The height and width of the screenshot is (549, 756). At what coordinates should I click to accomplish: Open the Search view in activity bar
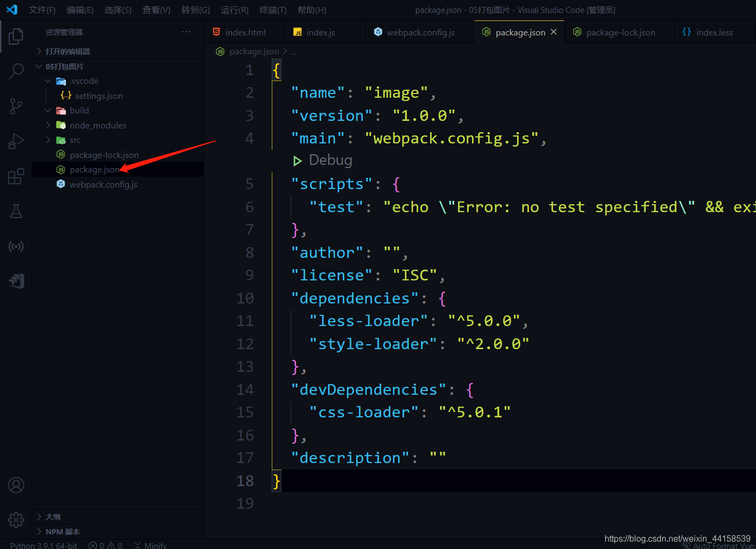[16, 71]
